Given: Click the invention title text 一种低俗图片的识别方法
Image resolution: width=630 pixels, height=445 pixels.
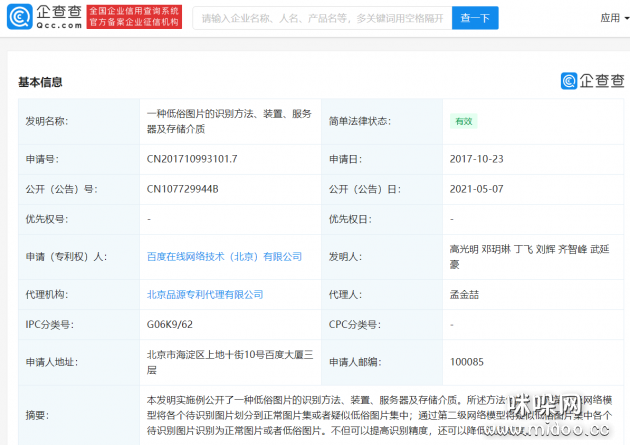Looking at the screenshot, I should pyautogui.click(x=229, y=121).
